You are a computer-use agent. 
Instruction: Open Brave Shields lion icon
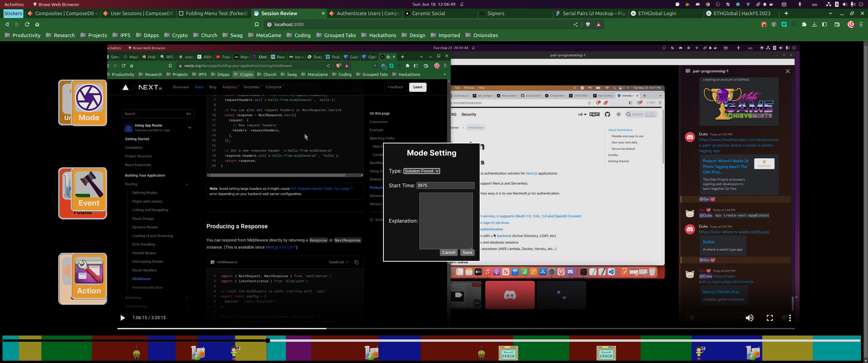(x=588, y=25)
